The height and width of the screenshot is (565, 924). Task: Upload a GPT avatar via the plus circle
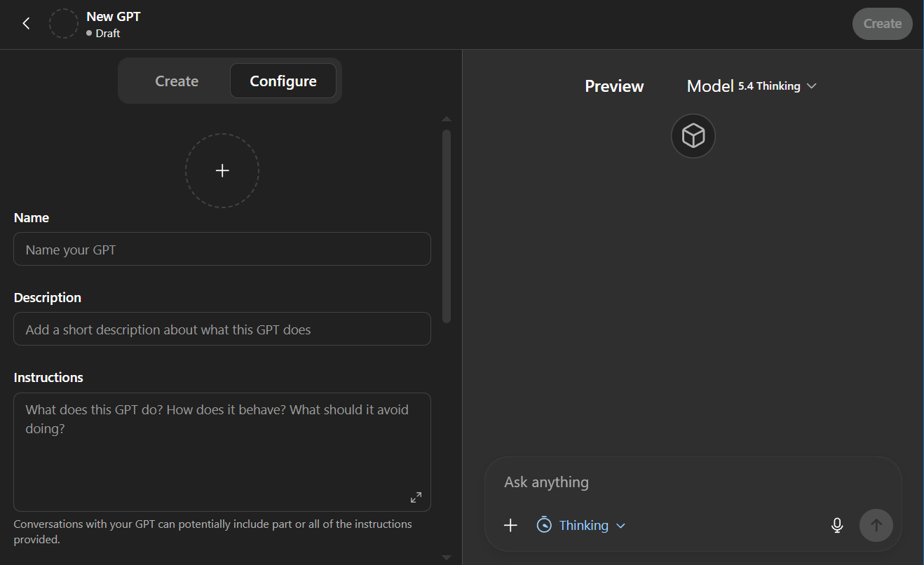(x=222, y=170)
